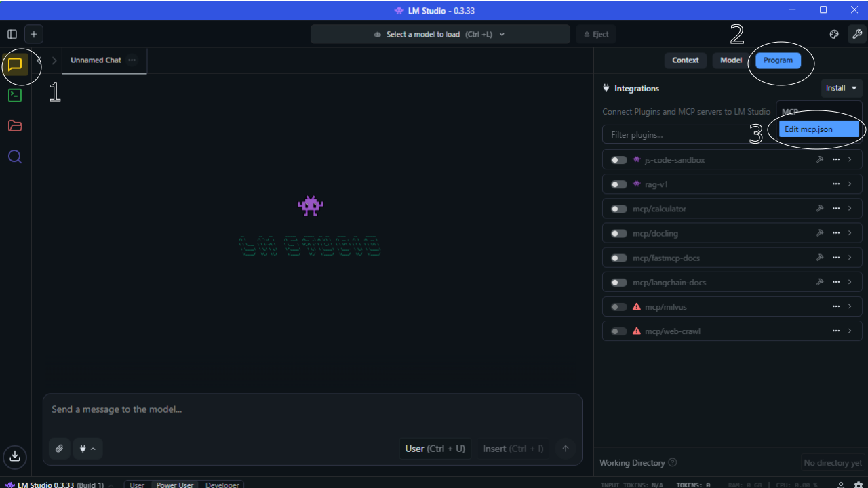
Task: Open the appearance palette icon
Action: [x=835, y=34]
